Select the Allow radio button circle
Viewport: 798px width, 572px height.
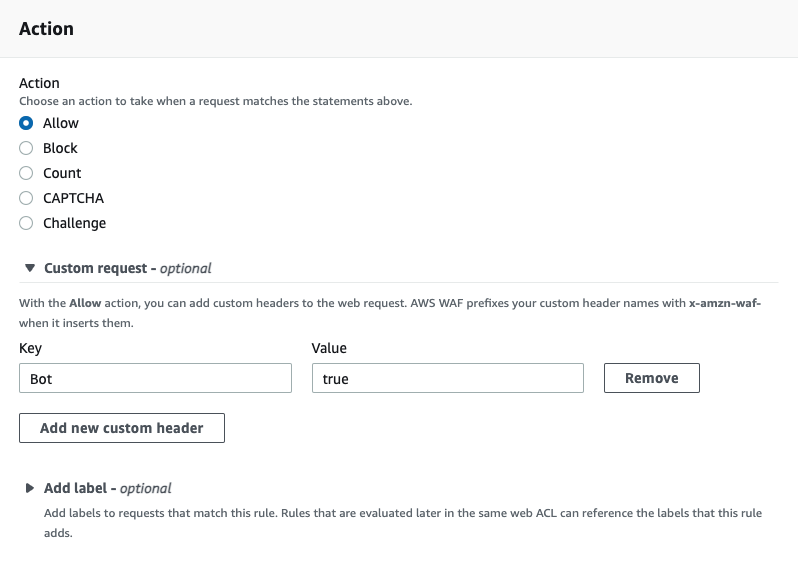pos(26,123)
